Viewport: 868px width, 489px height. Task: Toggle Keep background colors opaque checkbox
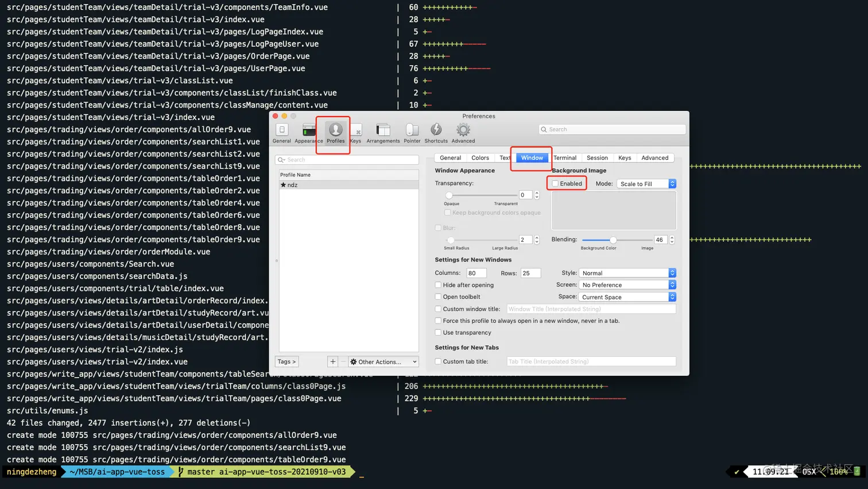(448, 213)
